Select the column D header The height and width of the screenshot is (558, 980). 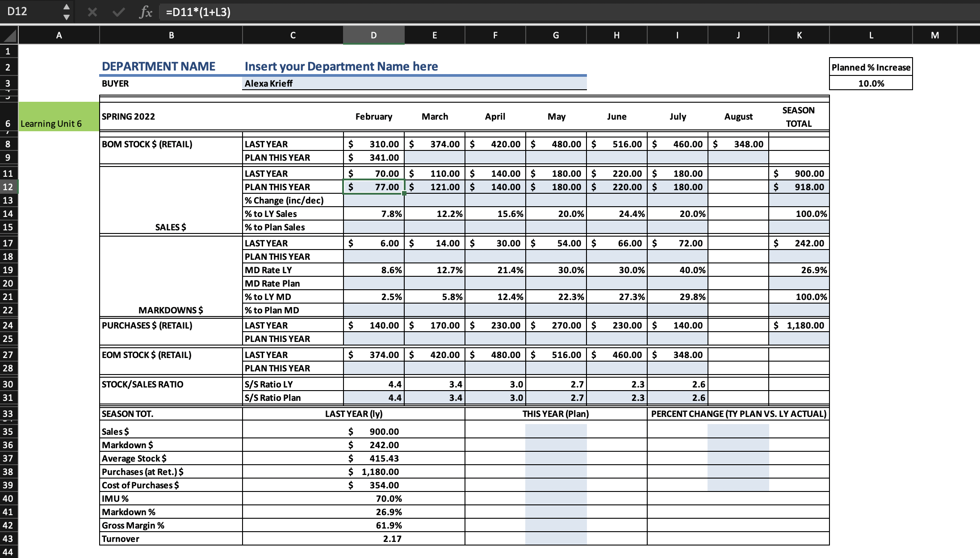pos(373,35)
